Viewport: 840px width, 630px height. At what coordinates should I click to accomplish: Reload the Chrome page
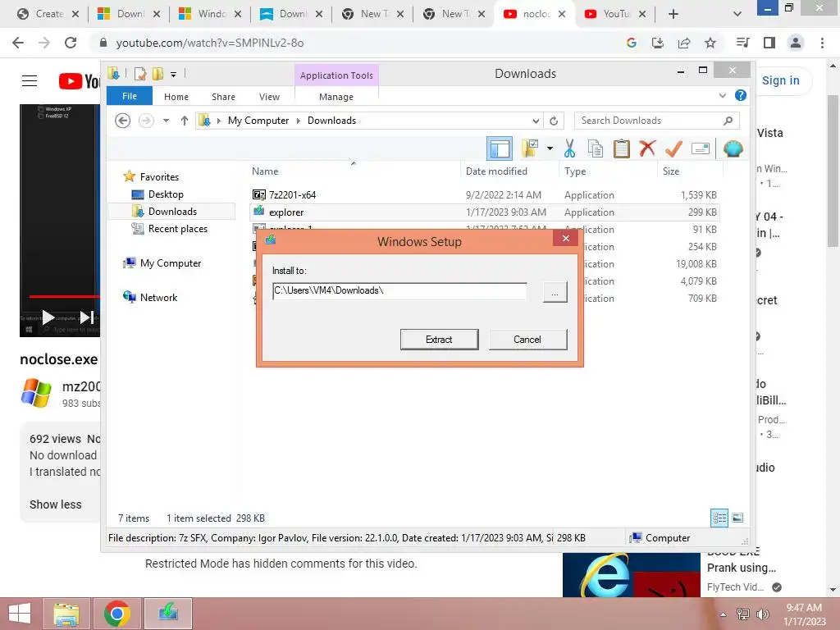click(x=71, y=43)
